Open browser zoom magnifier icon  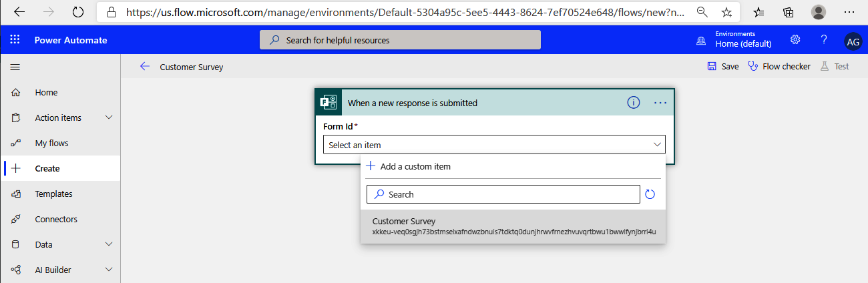(702, 12)
